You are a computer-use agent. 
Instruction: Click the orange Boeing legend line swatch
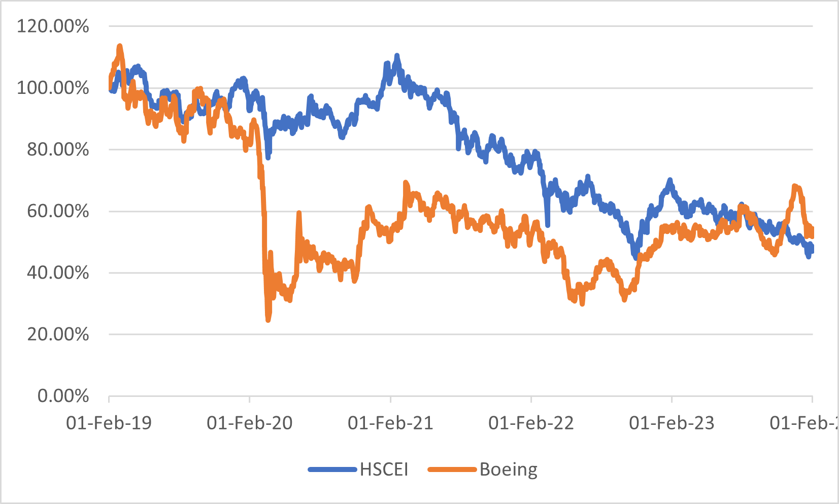[x=452, y=469]
